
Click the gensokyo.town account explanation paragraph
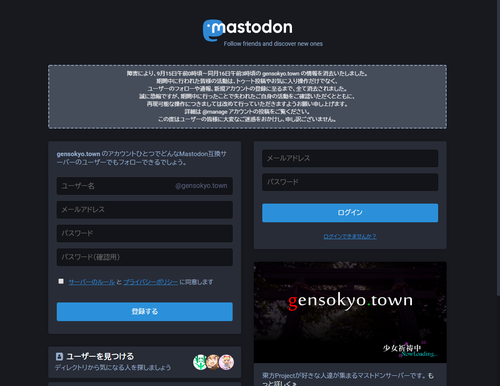(142, 158)
